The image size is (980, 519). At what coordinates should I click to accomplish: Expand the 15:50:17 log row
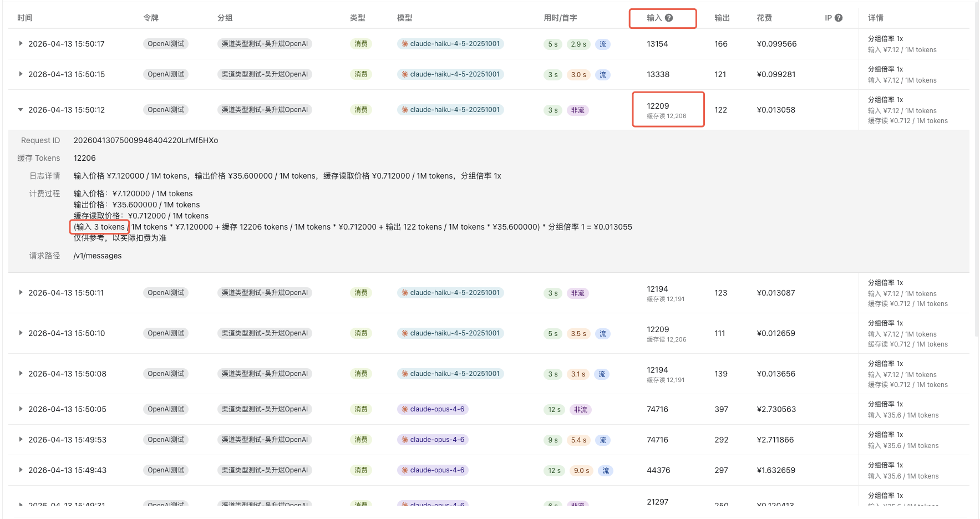pyautogui.click(x=21, y=43)
